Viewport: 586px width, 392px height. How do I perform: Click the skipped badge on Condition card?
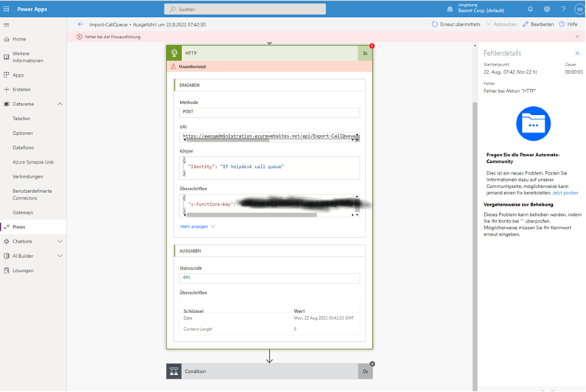point(372,364)
